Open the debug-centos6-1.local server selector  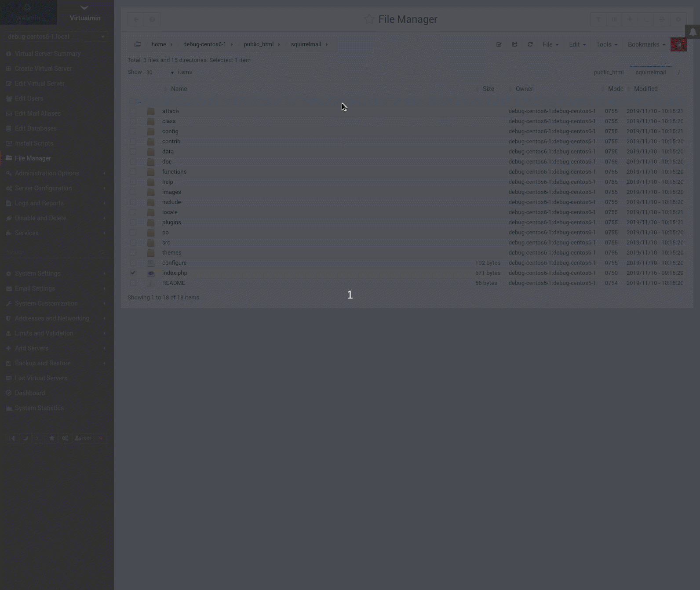pyautogui.click(x=57, y=36)
